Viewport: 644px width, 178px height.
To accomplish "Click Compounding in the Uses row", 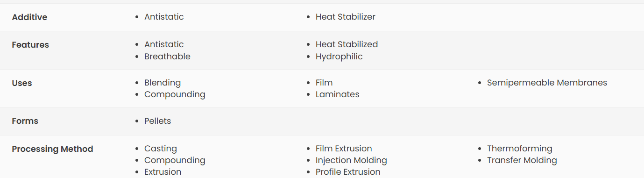I will [175, 94].
